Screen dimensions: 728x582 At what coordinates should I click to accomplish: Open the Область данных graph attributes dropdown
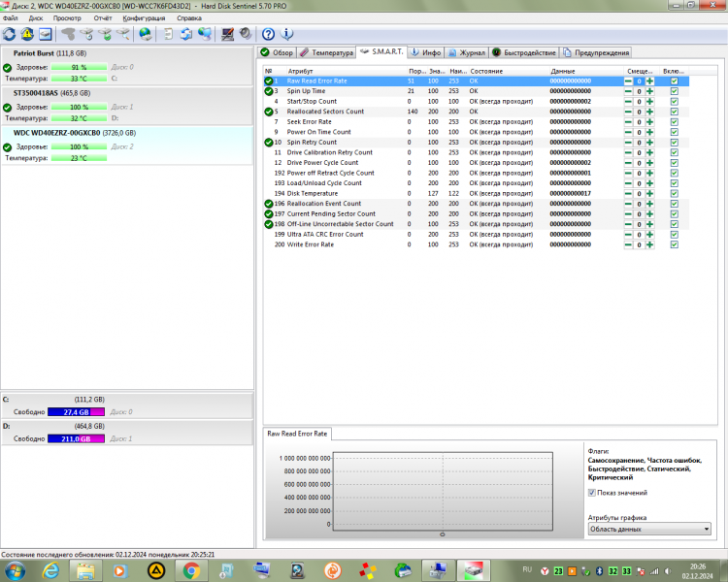click(x=649, y=529)
